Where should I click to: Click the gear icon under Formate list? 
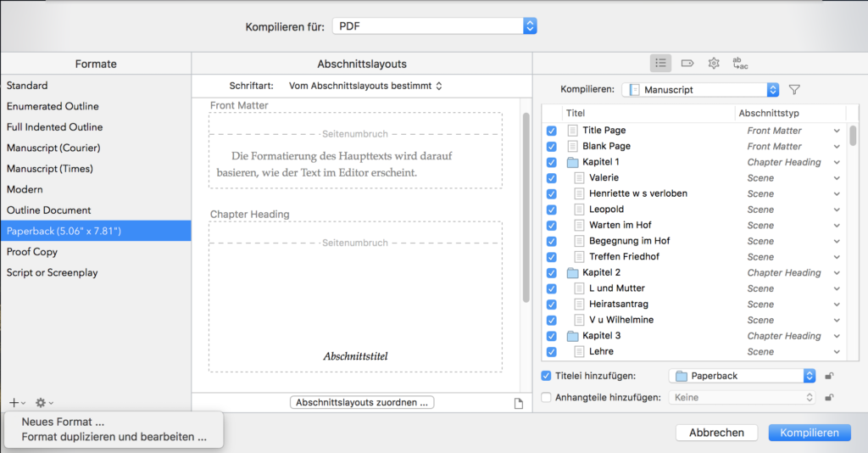(42, 403)
